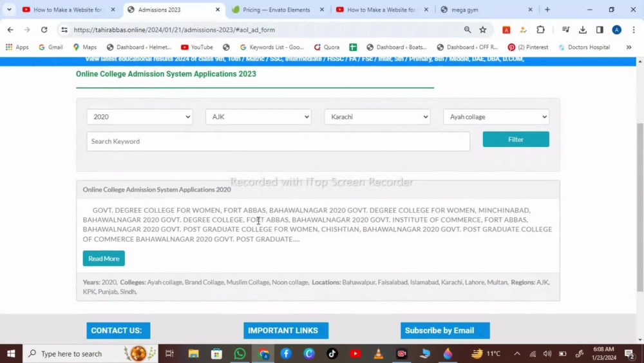Screen dimensions: 644x363
Task: Open the YouTube bookmark
Action: pyautogui.click(x=197, y=47)
